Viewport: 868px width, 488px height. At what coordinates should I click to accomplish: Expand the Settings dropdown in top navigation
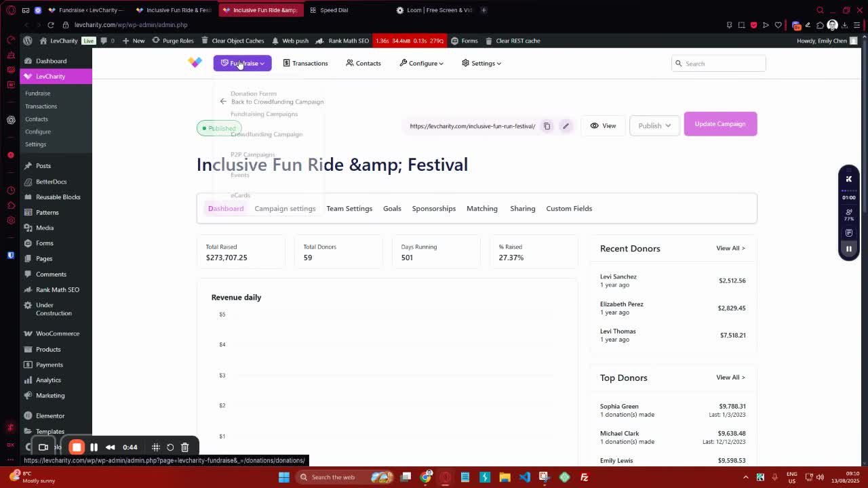[481, 63]
